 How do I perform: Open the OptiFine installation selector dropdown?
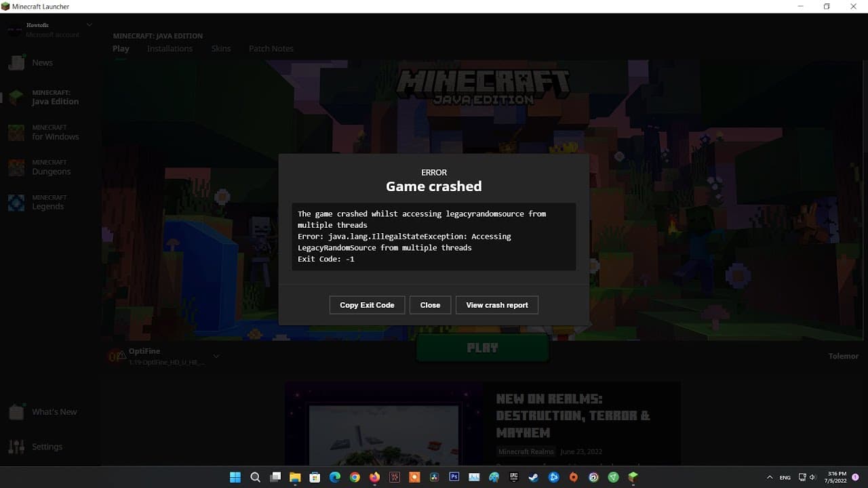216,356
